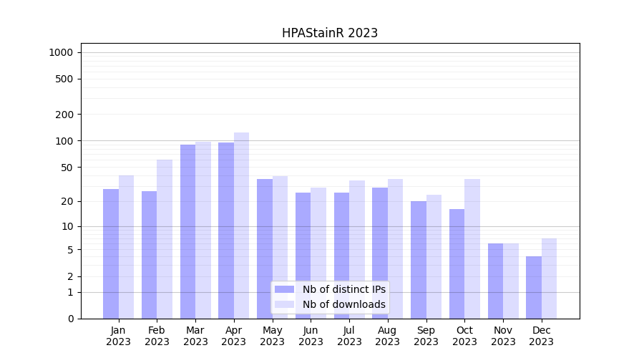
Task: Click the Nov 2023 downloads bar
Action: (511, 281)
